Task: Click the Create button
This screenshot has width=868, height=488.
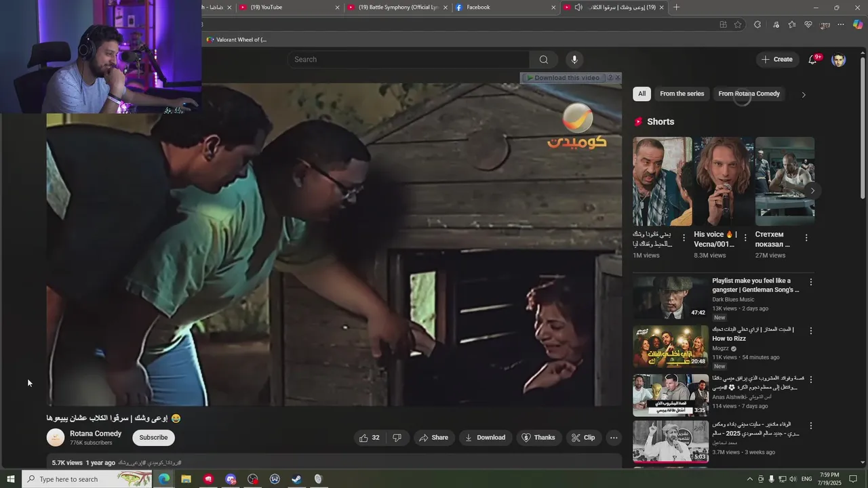Action: click(x=777, y=60)
